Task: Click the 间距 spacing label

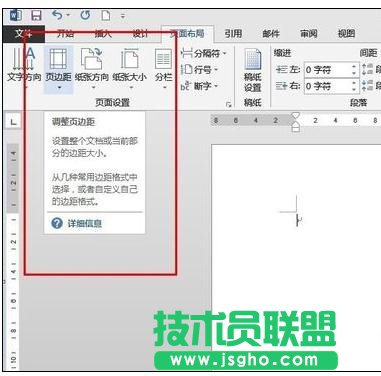Action: click(368, 53)
